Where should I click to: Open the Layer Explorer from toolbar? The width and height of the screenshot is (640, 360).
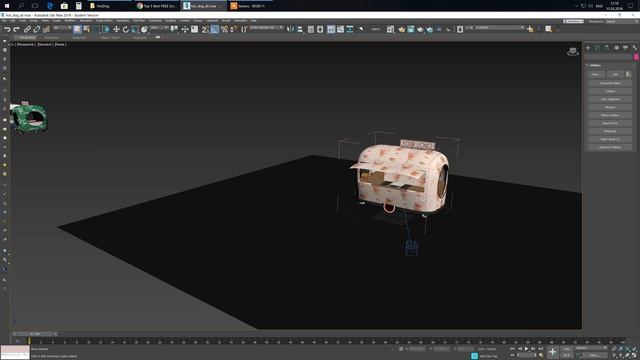point(320,29)
